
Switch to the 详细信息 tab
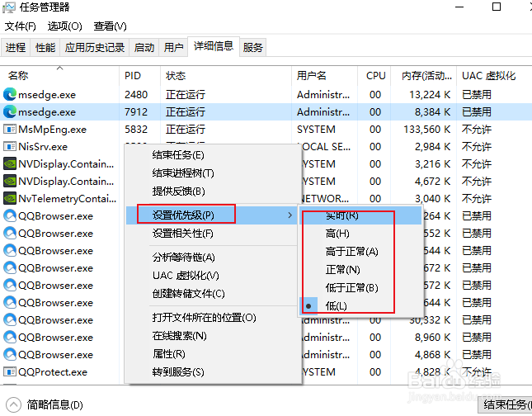(x=214, y=46)
